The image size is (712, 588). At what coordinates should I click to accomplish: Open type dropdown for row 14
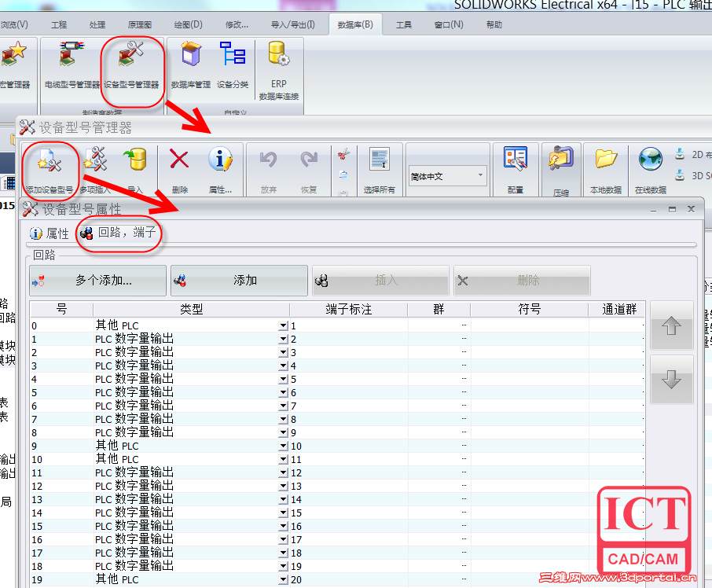[284, 513]
